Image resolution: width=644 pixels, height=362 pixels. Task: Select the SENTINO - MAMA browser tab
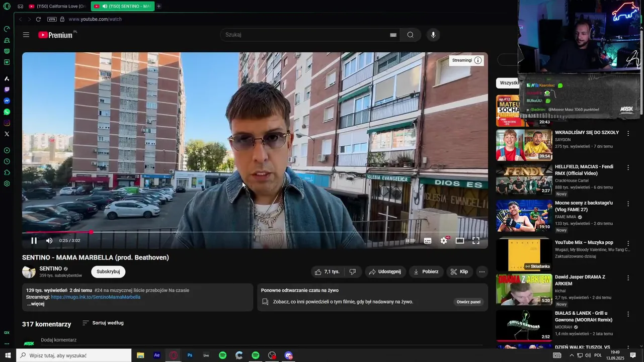[x=123, y=7]
